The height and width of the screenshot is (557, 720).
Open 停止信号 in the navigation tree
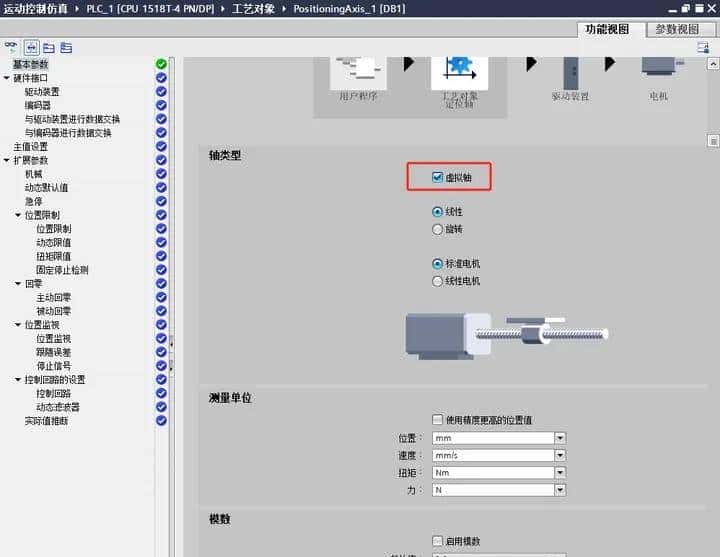point(53,366)
